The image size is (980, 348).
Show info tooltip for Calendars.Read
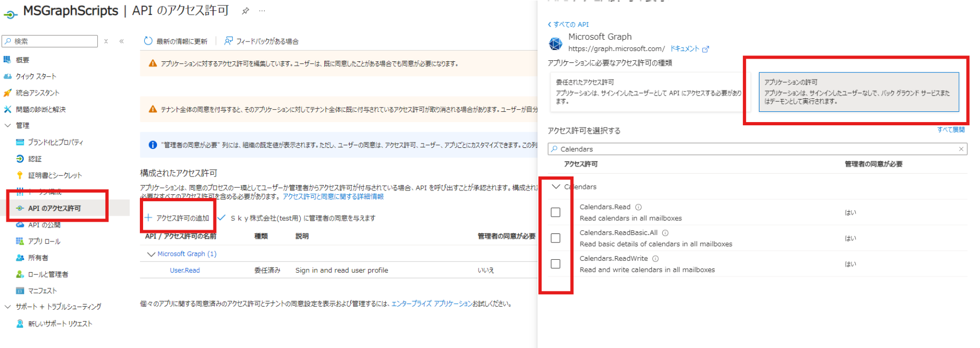pos(638,207)
